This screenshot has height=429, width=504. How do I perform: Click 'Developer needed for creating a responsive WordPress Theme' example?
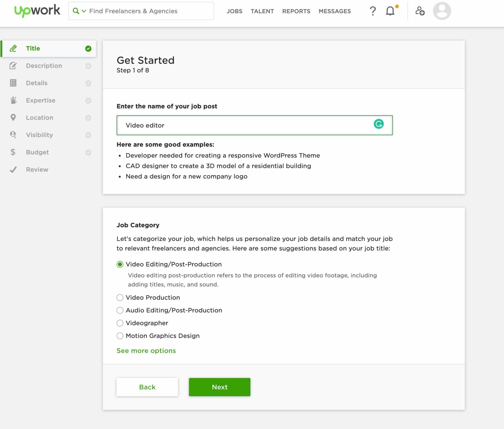[223, 155]
